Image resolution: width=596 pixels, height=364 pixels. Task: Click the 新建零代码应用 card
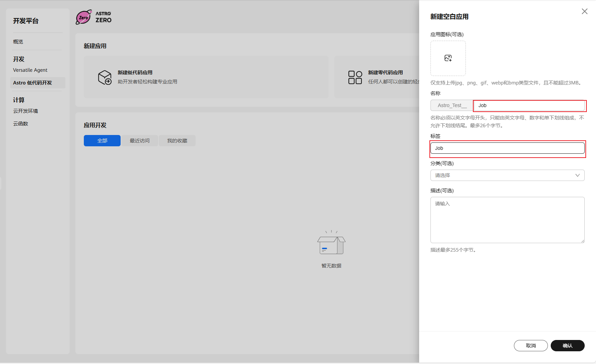coord(377,77)
